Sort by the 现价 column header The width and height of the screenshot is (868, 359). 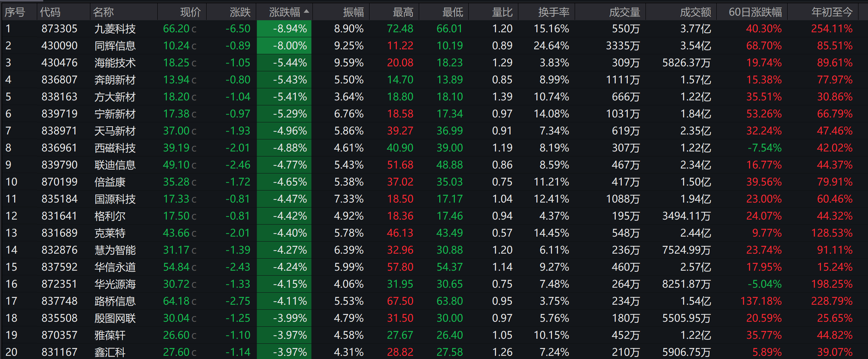coord(190,12)
